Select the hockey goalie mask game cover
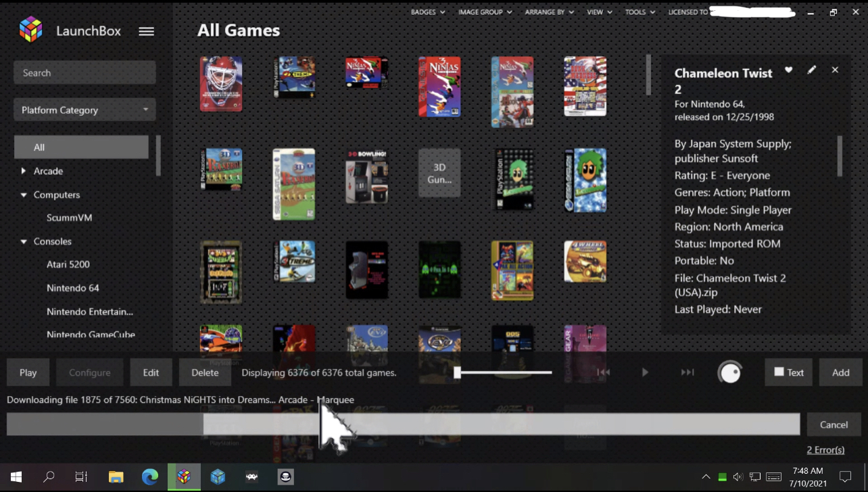Screen dimensions: 868x492 [x=221, y=84]
